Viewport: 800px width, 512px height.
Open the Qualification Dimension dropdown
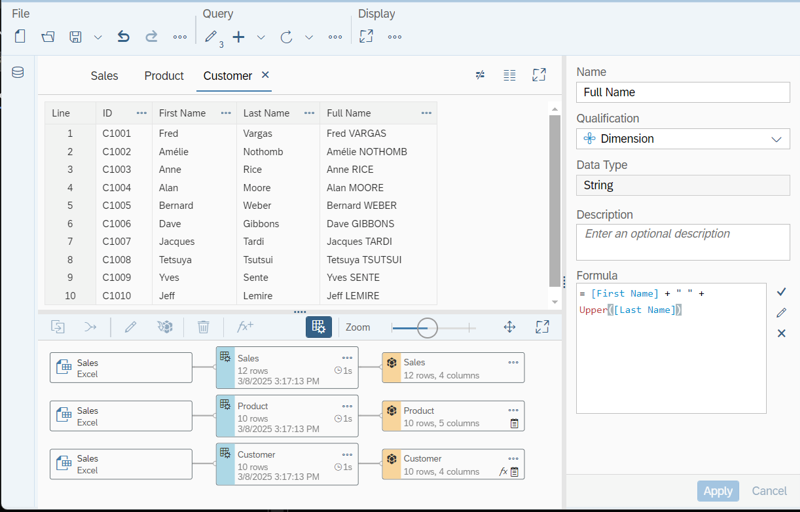683,139
